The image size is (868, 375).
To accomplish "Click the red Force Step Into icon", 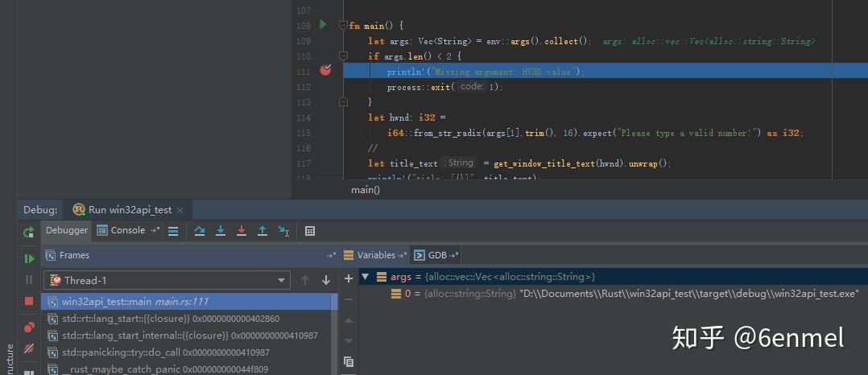I will coord(242,231).
